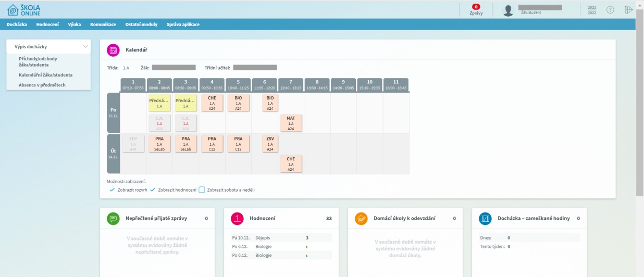Click the orange homework pencil icon

pos(361,219)
